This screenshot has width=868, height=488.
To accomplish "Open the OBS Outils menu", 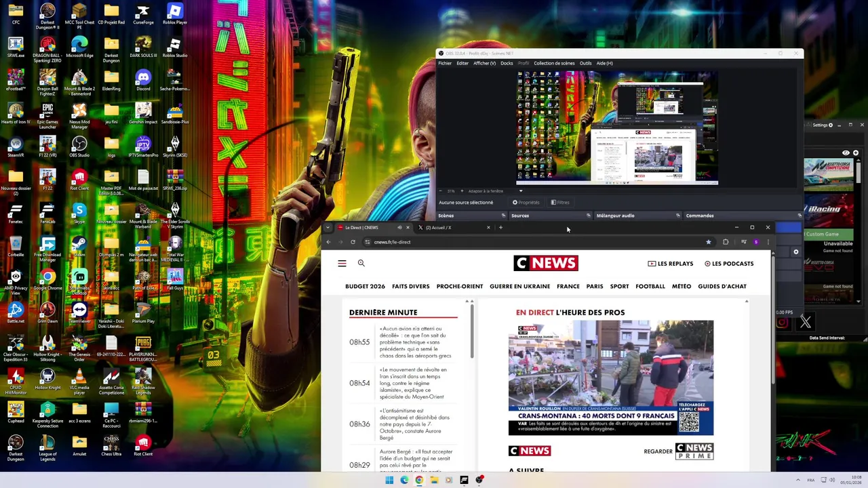I will pyautogui.click(x=585, y=63).
